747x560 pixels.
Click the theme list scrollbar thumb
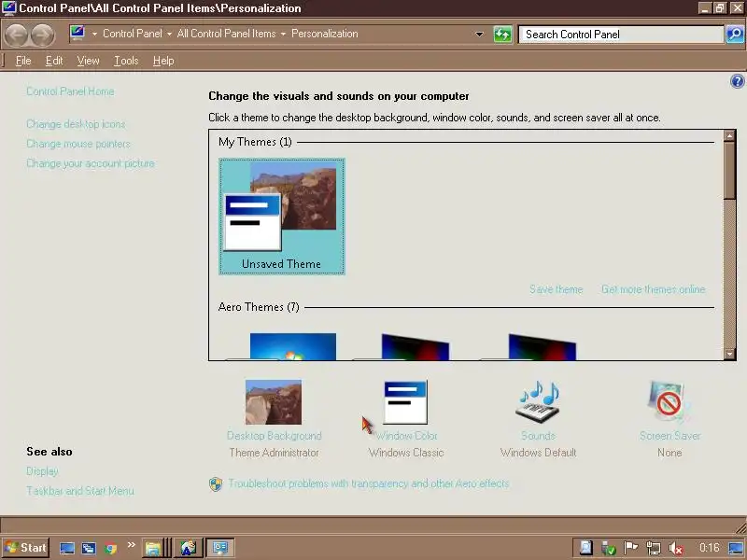click(x=729, y=171)
